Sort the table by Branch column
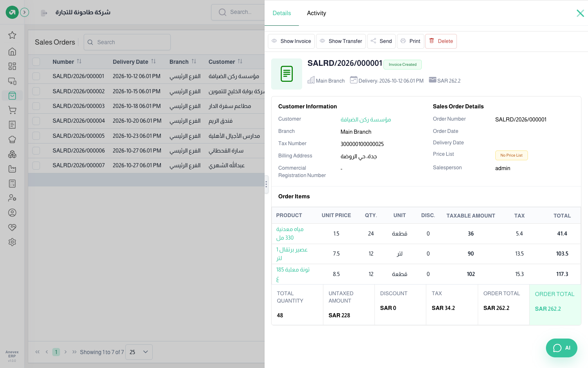The image size is (588, 368). pyautogui.click(x=194, y=61)
